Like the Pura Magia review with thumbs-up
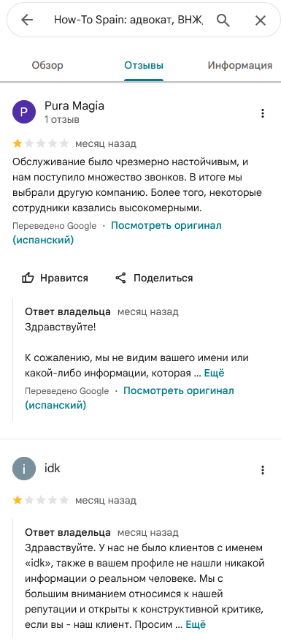 (55, 278)
